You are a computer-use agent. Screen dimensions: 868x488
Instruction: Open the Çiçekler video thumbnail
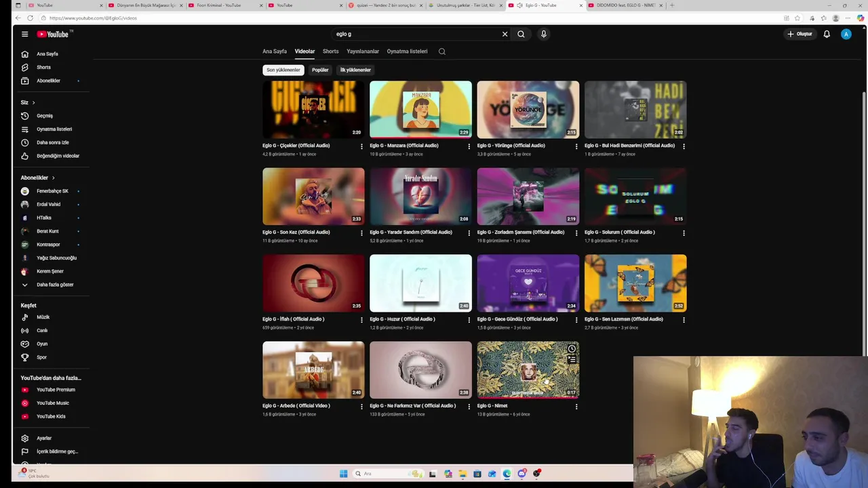pos(313,110)
